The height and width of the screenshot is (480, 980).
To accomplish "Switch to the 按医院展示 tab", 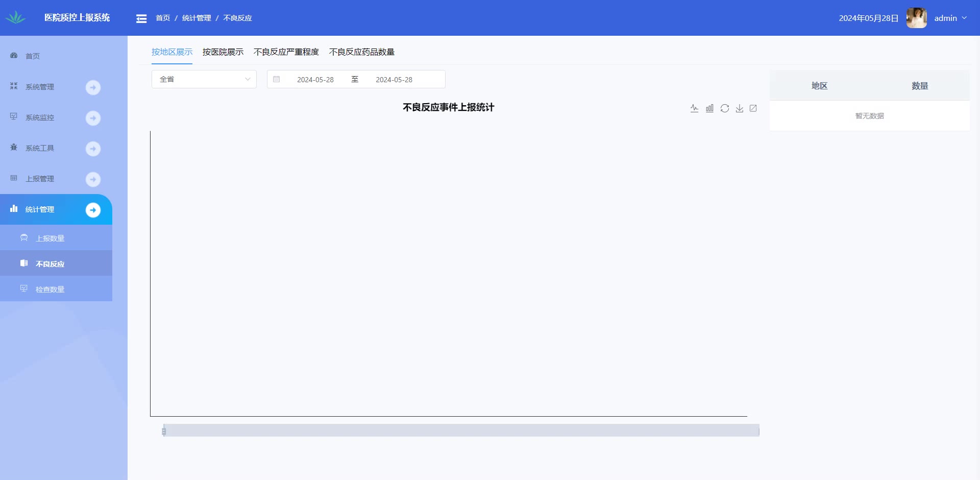I will [x=223, y=52].
